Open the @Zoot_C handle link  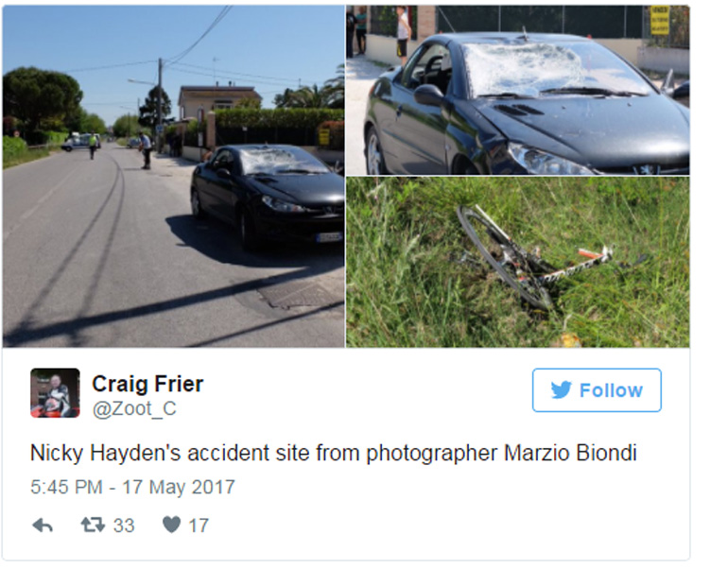point(134,408)
